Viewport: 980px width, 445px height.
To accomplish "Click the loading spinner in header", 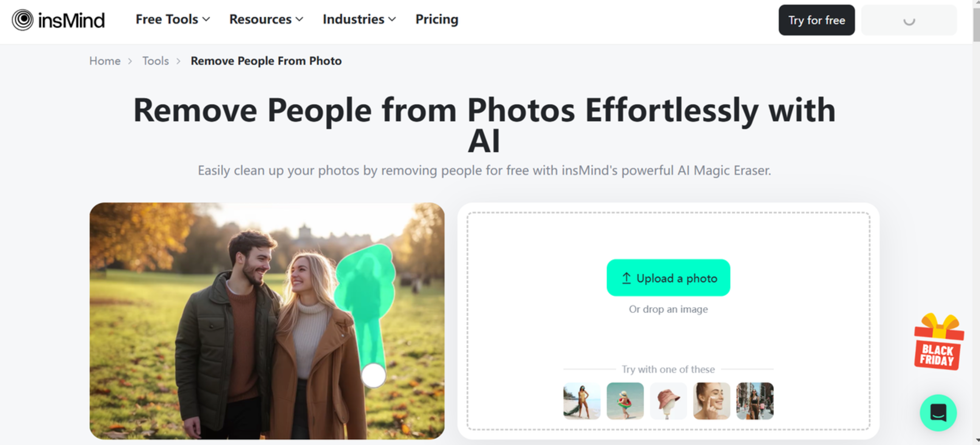I will (x=909, y=21).
